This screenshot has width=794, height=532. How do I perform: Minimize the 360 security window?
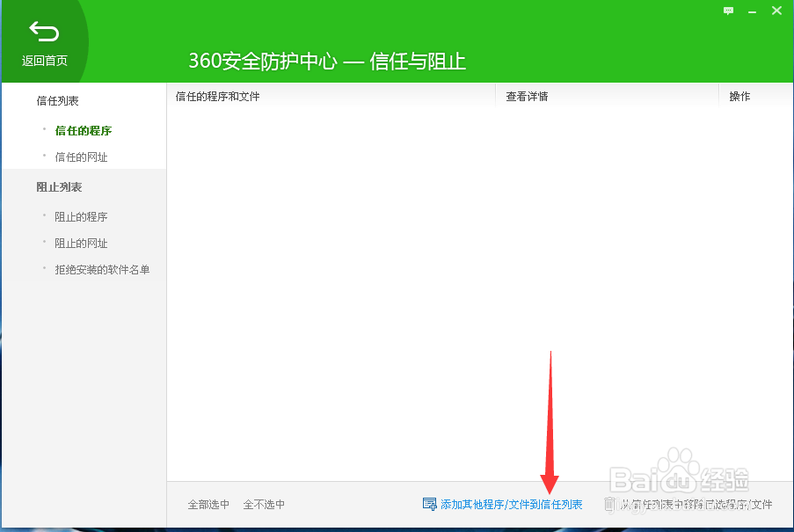752,11
